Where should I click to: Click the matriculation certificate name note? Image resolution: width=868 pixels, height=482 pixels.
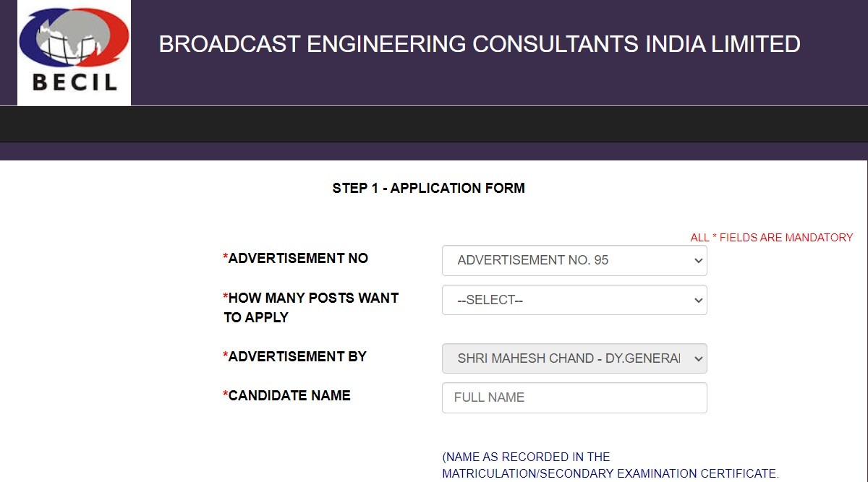[x=610, y=465]
